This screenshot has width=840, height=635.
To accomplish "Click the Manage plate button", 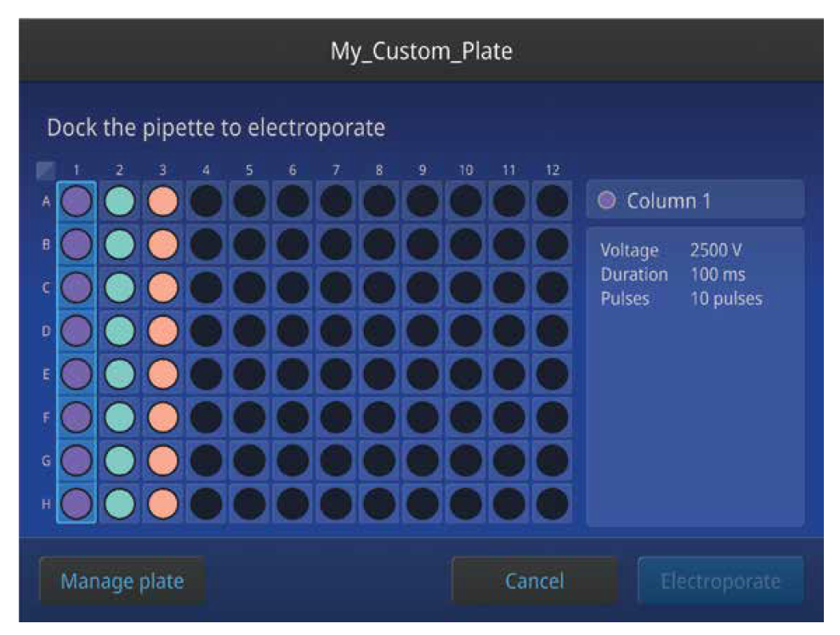I will (x=122, y=581).
